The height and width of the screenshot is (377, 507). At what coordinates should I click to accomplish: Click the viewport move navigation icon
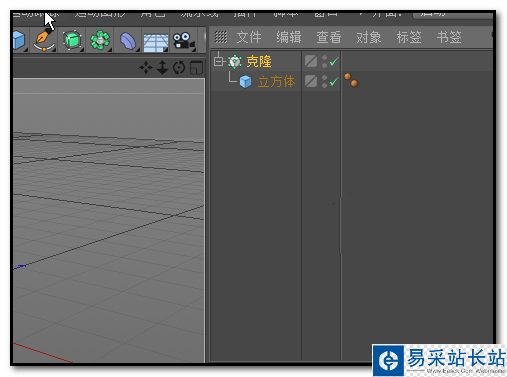(x=146, y=68)
